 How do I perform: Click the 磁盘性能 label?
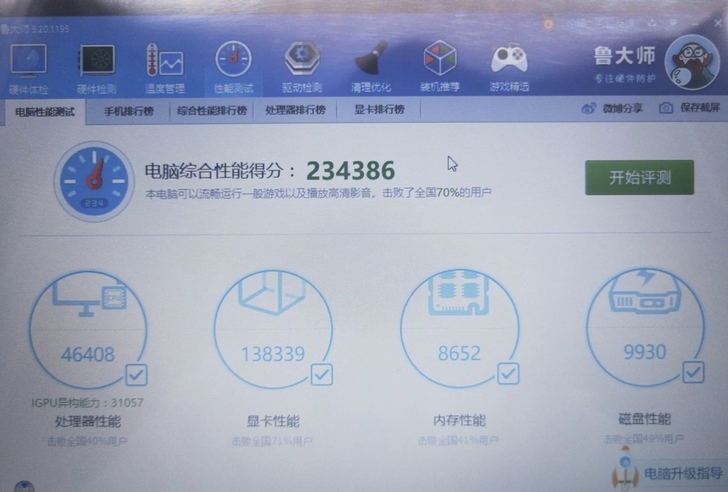point(645,419)
